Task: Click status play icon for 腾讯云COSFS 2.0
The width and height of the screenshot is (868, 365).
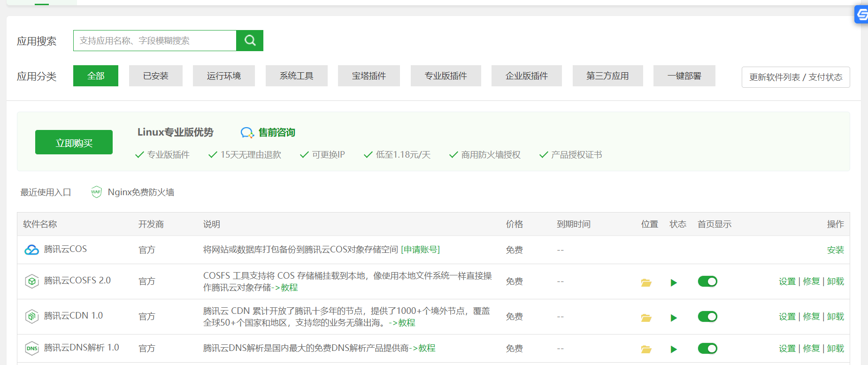Action: pyautogui.click(x=674, y=282)
